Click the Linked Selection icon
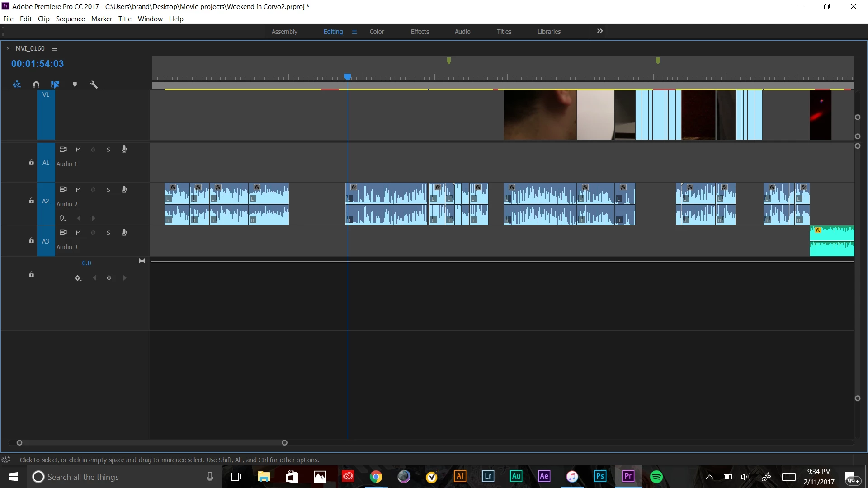 click(55, 84)
